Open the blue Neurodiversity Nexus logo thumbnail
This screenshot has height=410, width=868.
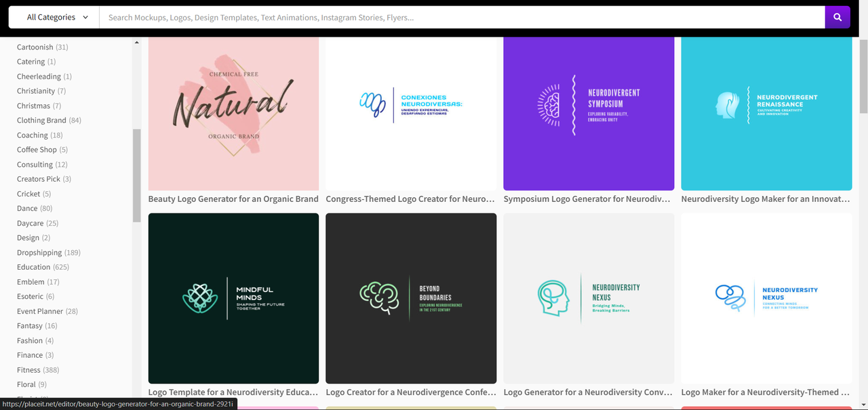pyautogui.click(x=766, y=298)
